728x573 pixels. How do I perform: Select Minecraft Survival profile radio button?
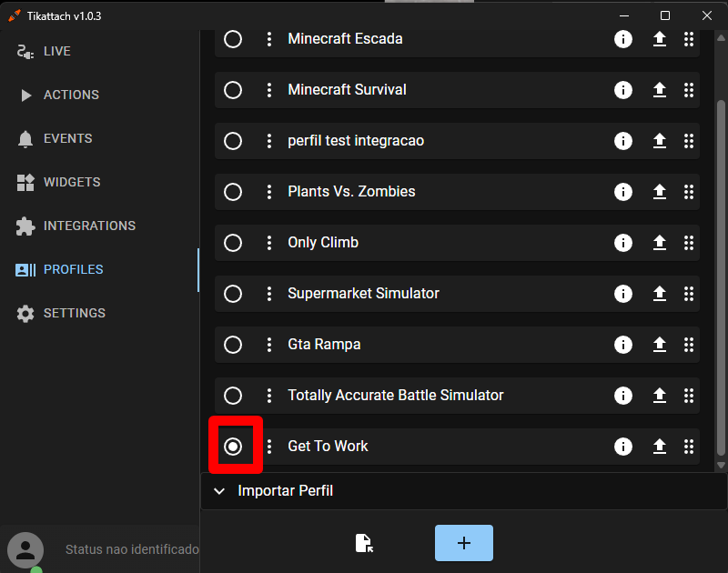pos(233,90)
